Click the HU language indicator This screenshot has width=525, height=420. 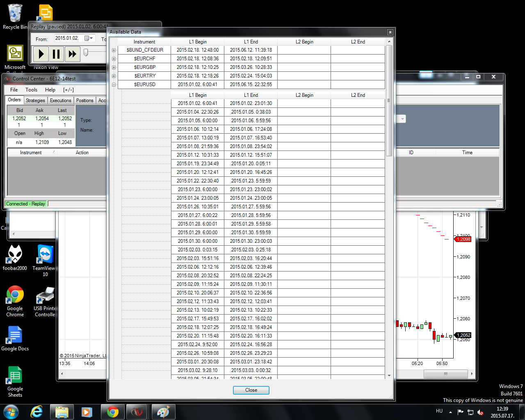tap(439, 411)
